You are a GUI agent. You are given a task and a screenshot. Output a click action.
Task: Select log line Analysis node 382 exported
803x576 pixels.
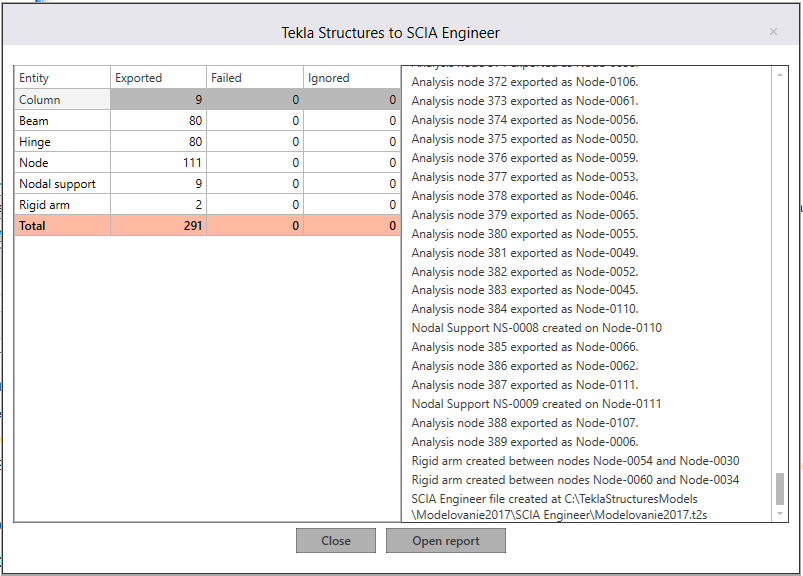pyautogui.click(x=525, y=271)
